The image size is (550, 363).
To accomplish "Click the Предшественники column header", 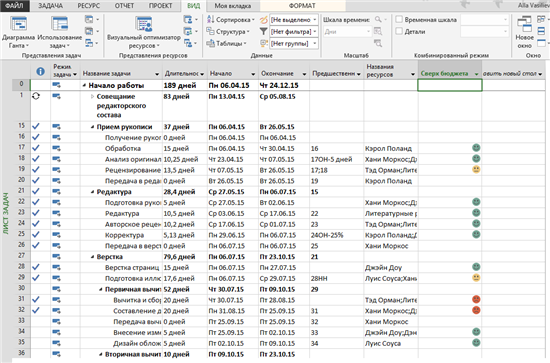I will click(337, 70).
